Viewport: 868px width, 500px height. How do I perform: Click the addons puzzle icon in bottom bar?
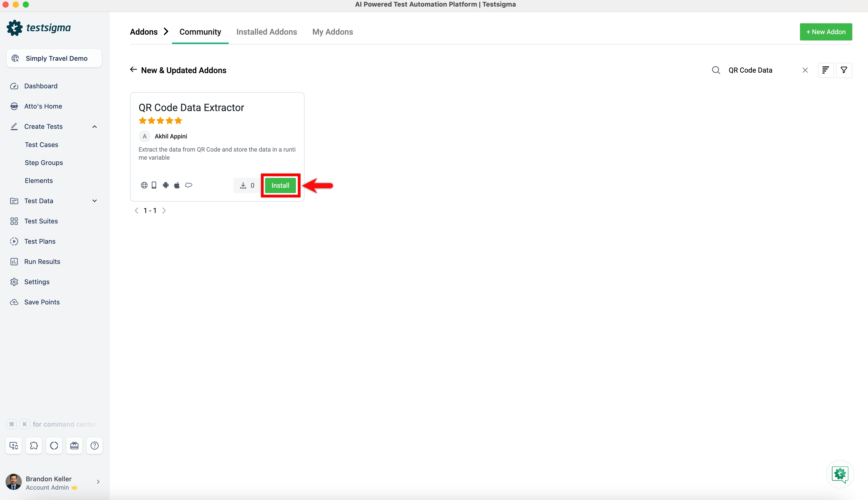point(34,445)
